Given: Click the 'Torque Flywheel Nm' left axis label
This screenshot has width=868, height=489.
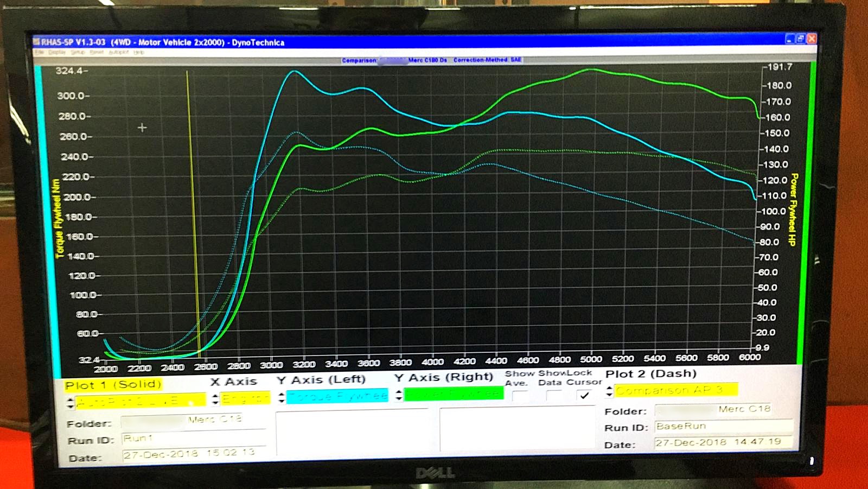Looking at the screenshot, I should [58, 218].
